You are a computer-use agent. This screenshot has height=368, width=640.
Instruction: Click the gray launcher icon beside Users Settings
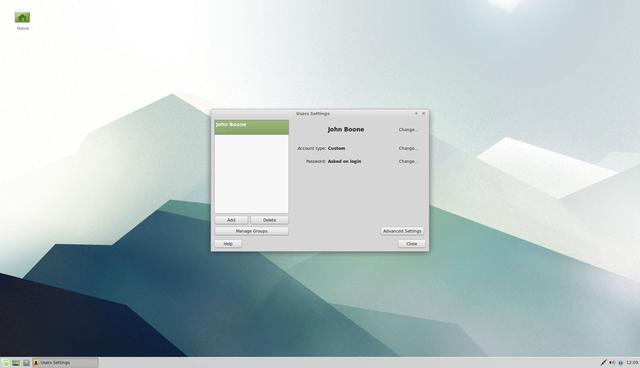[26, 363]
